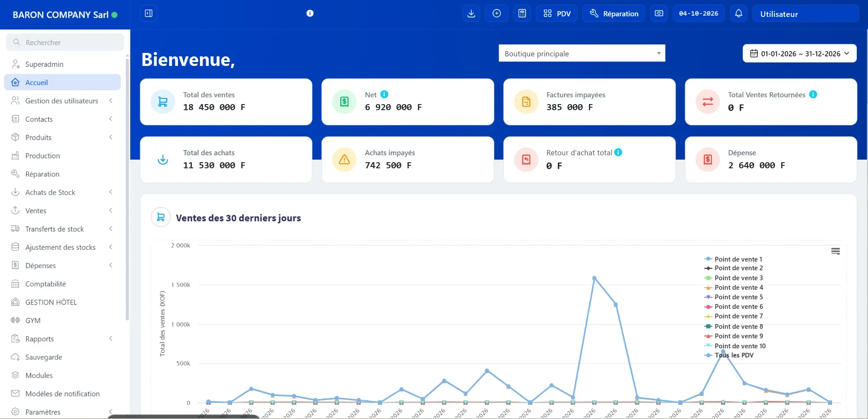Click info icon beside Retour d'achat total
868x419 pixels.
tap(618, 152)
